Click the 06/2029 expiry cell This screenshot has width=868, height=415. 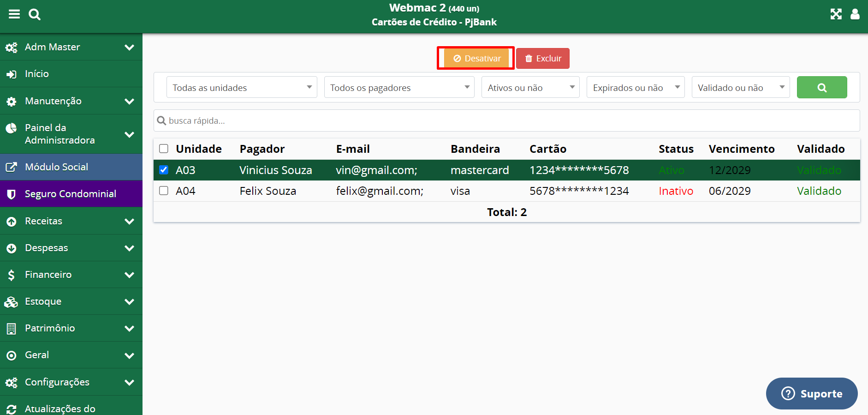point(730,191)
